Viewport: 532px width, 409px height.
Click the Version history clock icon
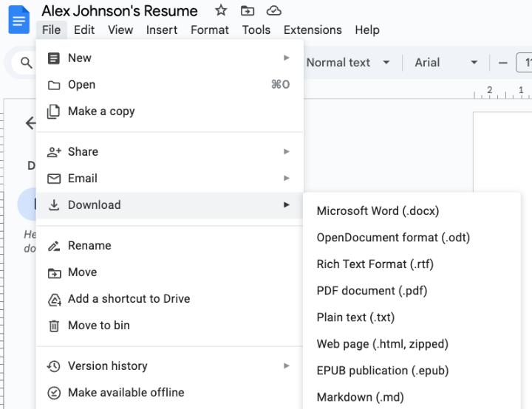tap(54, 366)
